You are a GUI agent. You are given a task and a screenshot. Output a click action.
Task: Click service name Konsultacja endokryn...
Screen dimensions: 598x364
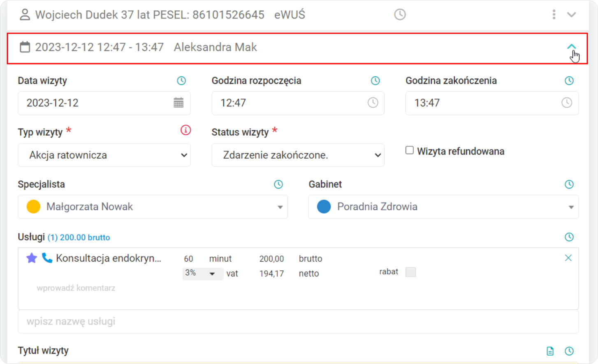point(109,258)
